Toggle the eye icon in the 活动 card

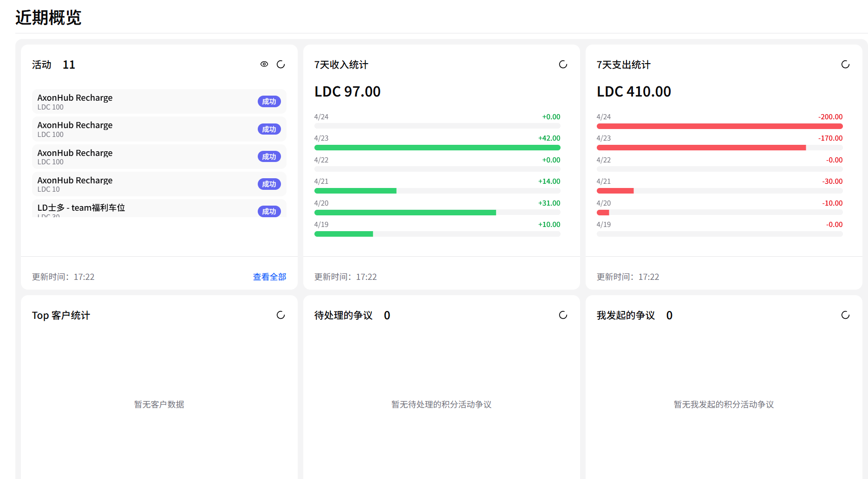click(264, 65)
